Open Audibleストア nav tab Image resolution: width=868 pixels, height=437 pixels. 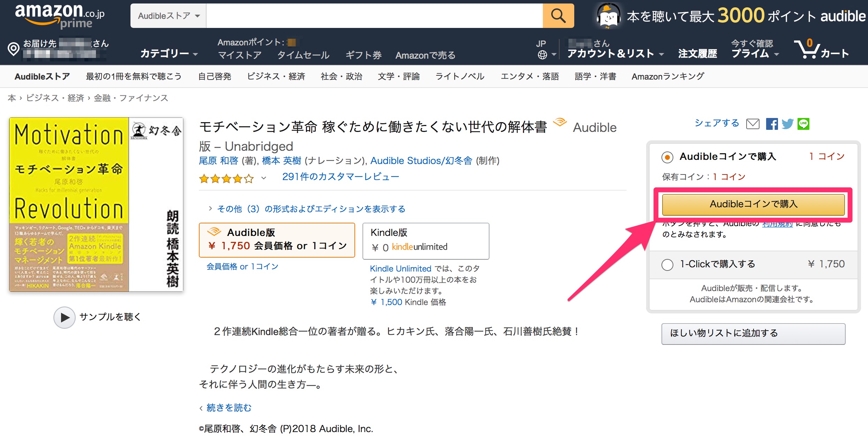(42, 76)
